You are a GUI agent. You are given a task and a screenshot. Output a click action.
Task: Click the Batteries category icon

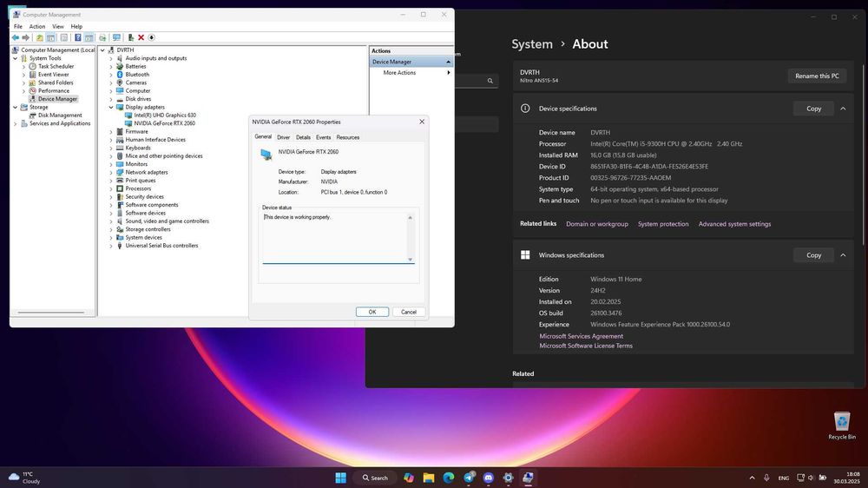point(120,67)
